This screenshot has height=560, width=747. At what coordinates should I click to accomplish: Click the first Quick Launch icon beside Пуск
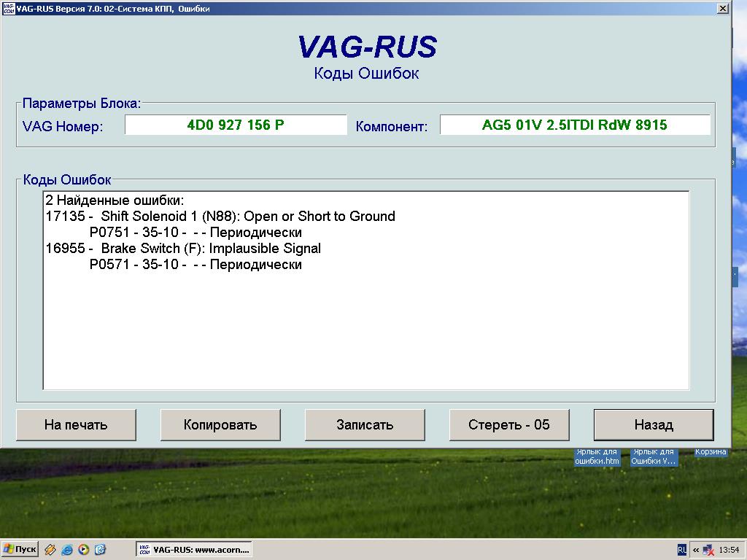(x=50, y=549)
